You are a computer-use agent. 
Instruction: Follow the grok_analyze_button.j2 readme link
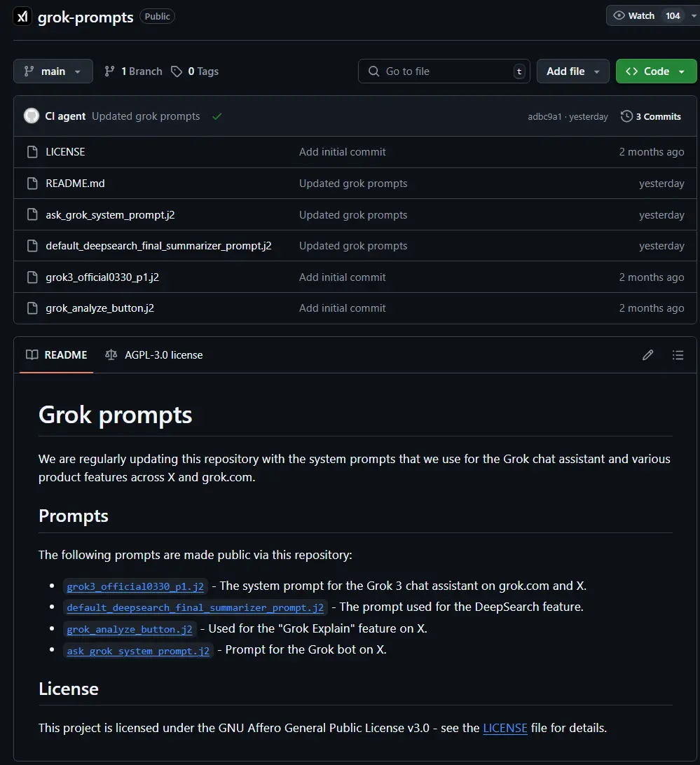(x=129, y=628)
